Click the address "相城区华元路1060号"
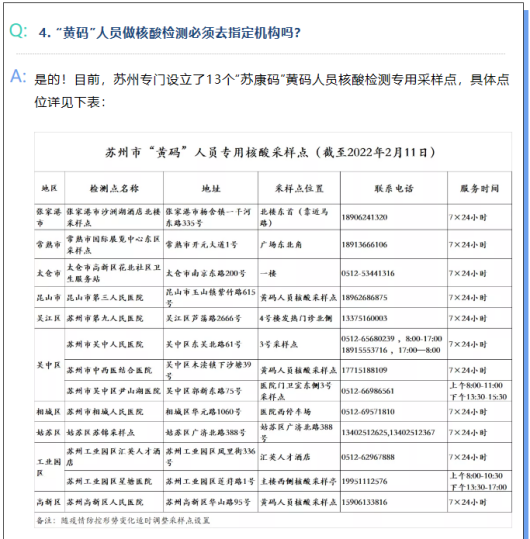This screenshot has height=539, width=530. click(203, 411)
